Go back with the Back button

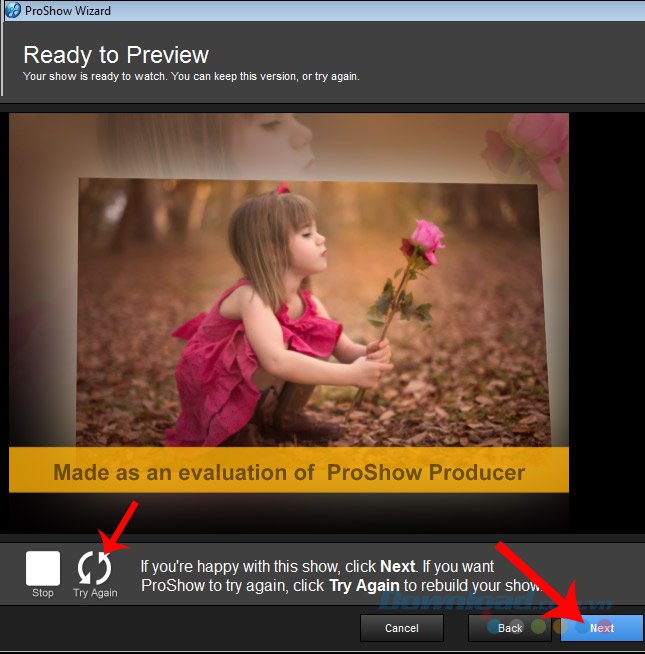pos(509,628)
